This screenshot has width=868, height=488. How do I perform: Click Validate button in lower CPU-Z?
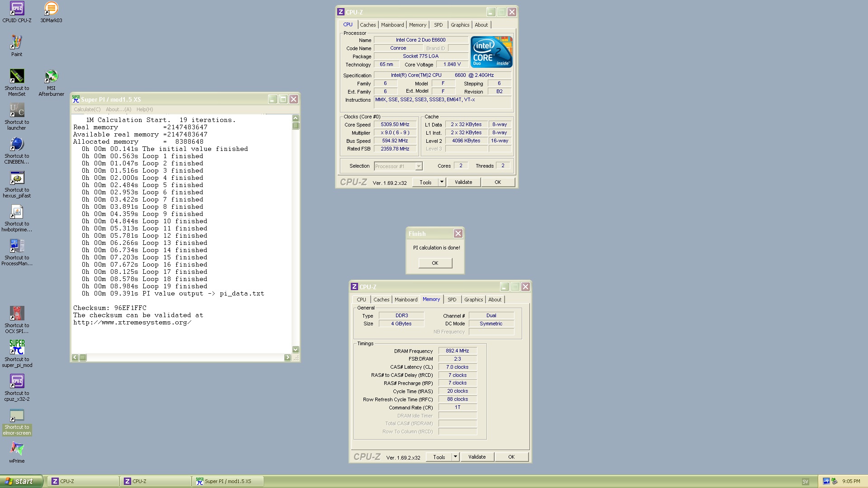pos(477,457)
